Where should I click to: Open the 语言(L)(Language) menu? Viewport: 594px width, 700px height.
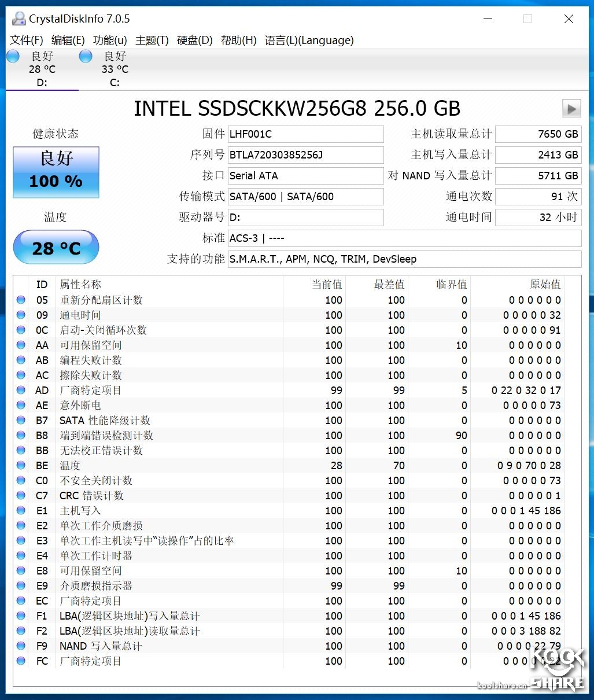[309, 40]
